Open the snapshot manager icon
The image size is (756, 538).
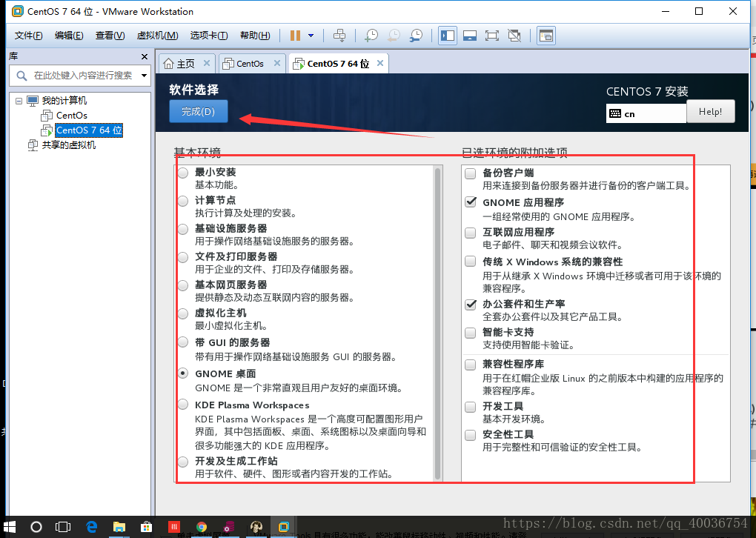point(416,35)
